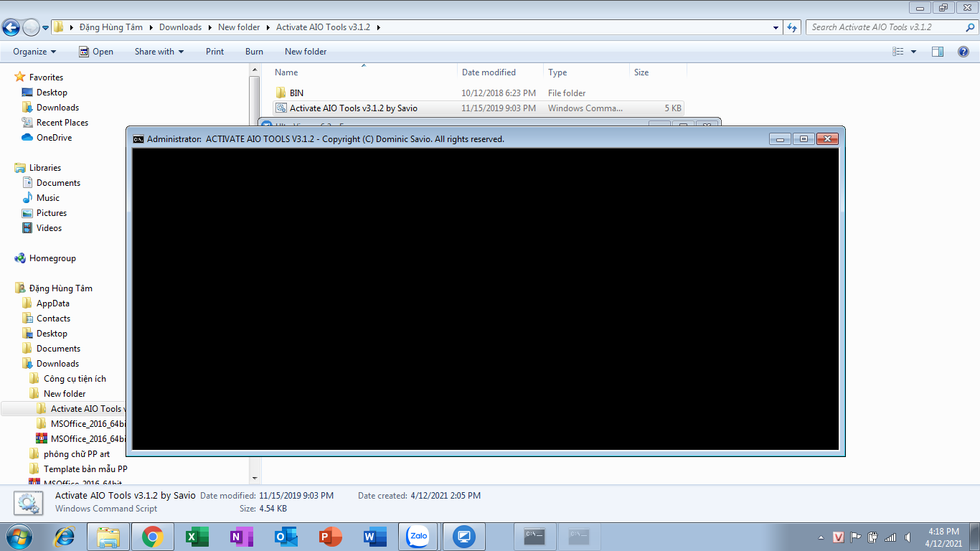Screen dimensions: 980x551
Task: Open the Windows Start button
Action: [18, 537]
